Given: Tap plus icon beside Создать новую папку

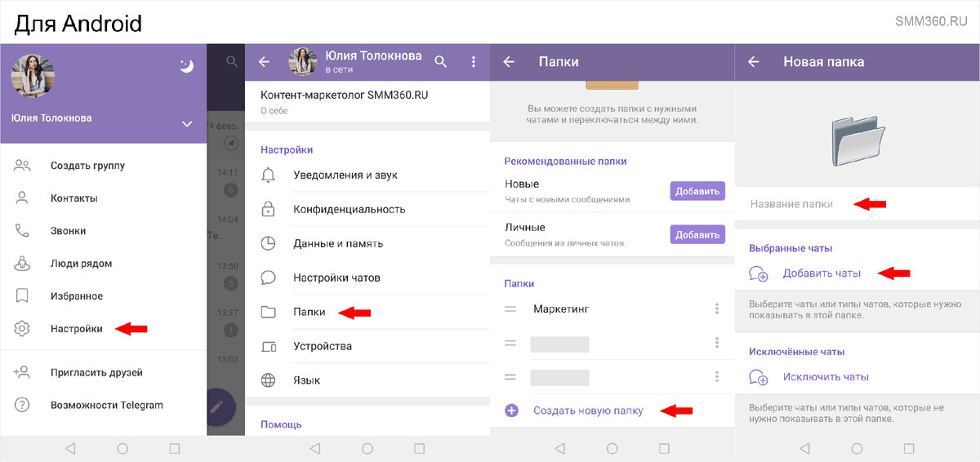Looking at the screenshot, I should point(511,411).
